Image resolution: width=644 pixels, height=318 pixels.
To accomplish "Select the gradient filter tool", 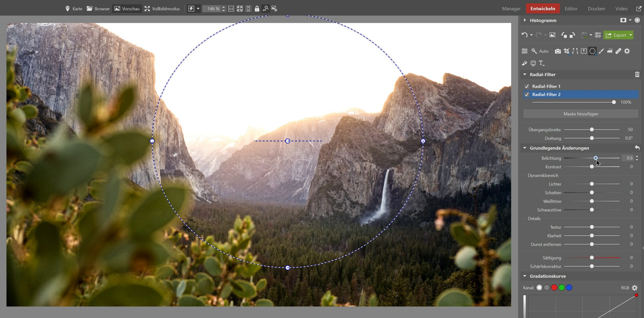I will pos(584,51).
